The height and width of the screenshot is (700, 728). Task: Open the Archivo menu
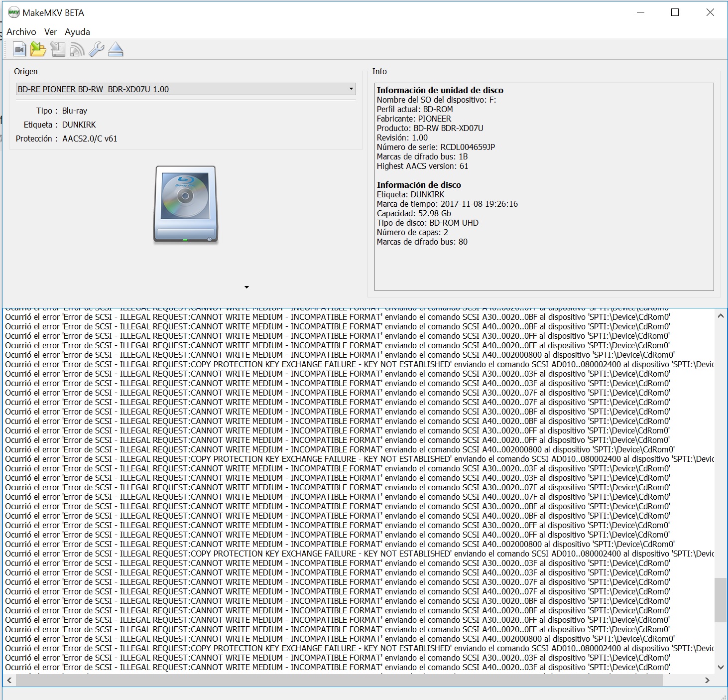[x=21, y=32]
